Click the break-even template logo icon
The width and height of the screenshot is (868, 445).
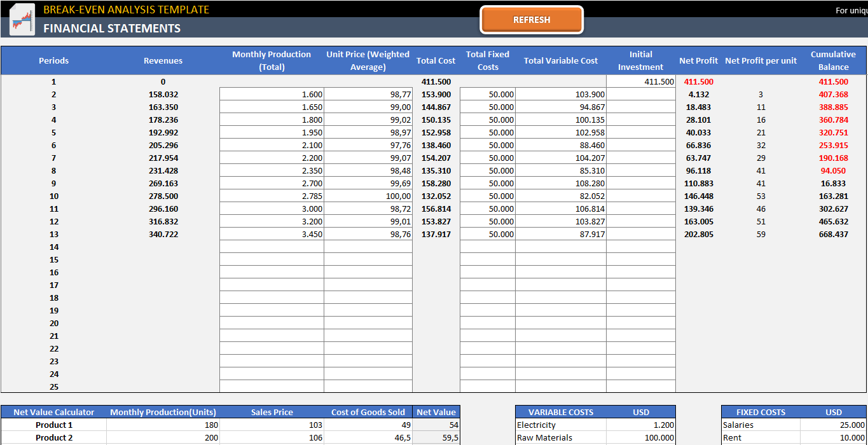click(22, 20)
